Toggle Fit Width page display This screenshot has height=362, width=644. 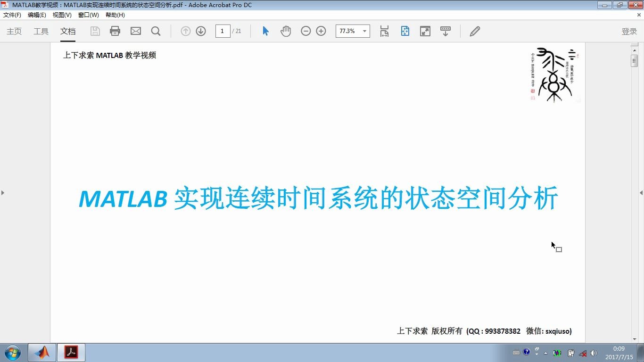[384, 31]
